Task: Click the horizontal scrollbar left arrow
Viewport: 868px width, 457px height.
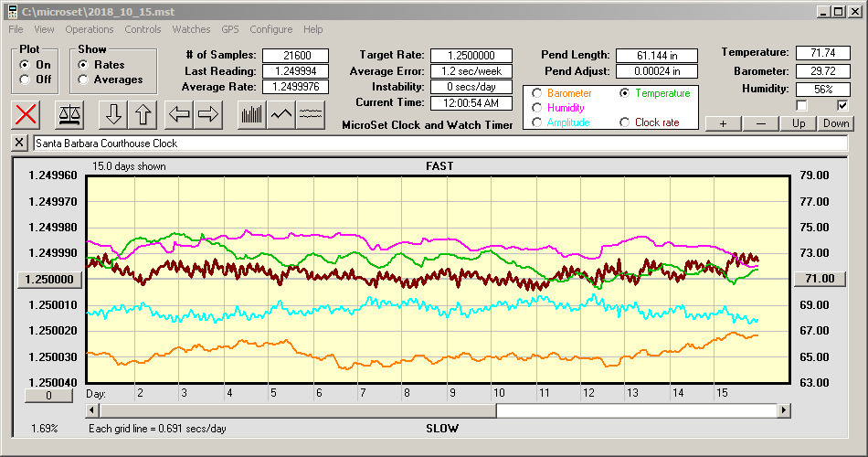Action: (92, 410)
